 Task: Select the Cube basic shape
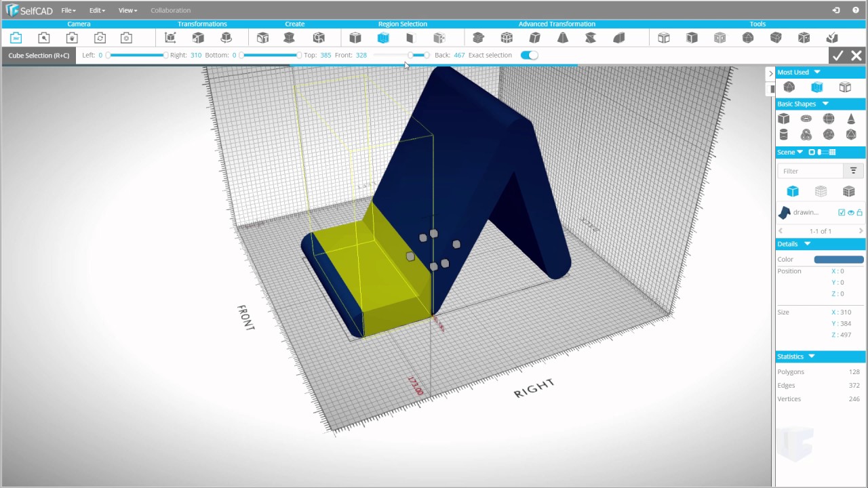coord(784,119)
